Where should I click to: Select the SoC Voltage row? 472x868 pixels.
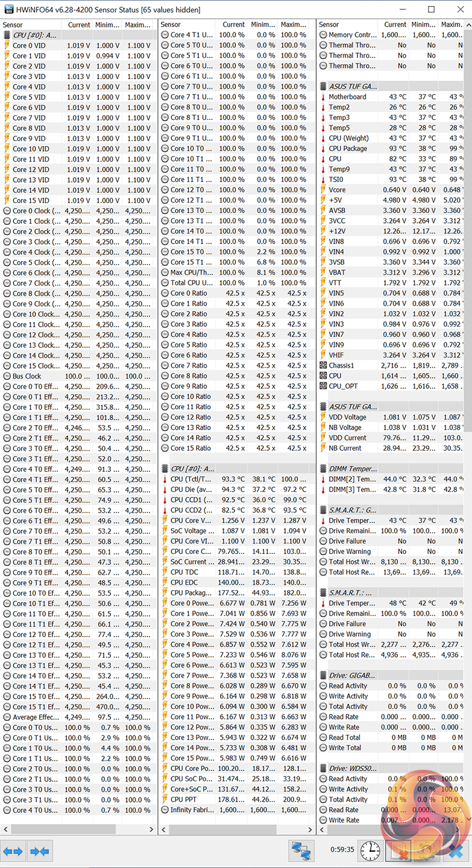(x=236, y=531)
